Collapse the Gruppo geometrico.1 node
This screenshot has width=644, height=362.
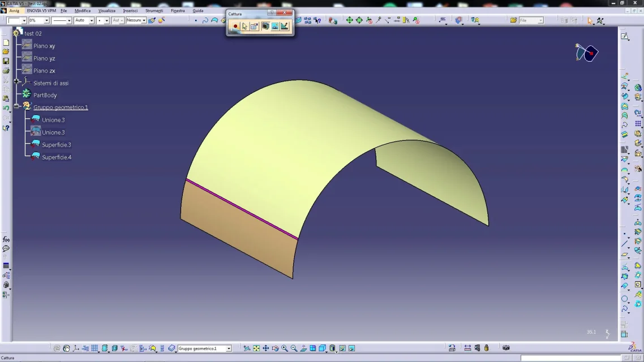[16, 106]
